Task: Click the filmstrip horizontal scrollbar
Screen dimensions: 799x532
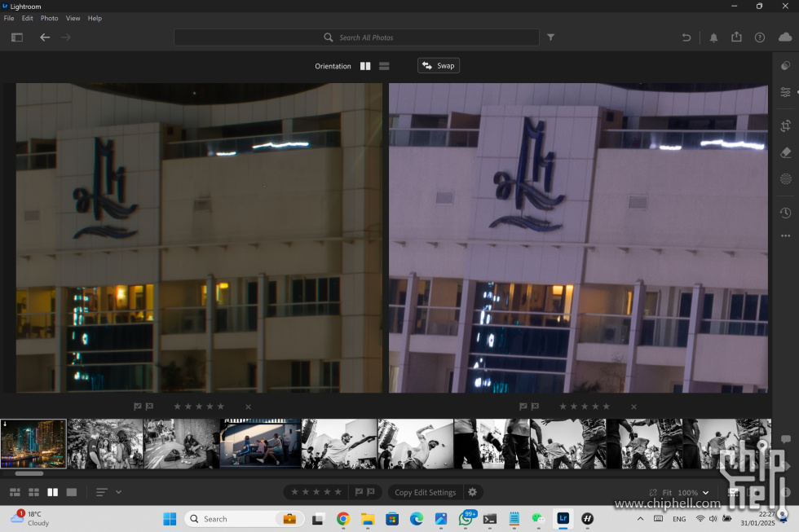Action: tap(29, 473)
